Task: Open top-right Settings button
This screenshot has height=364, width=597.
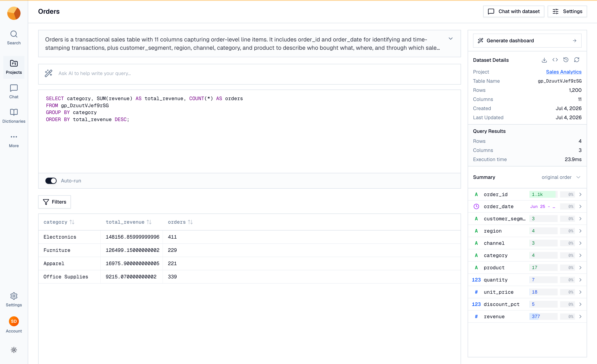Action: tap(567, 11)
